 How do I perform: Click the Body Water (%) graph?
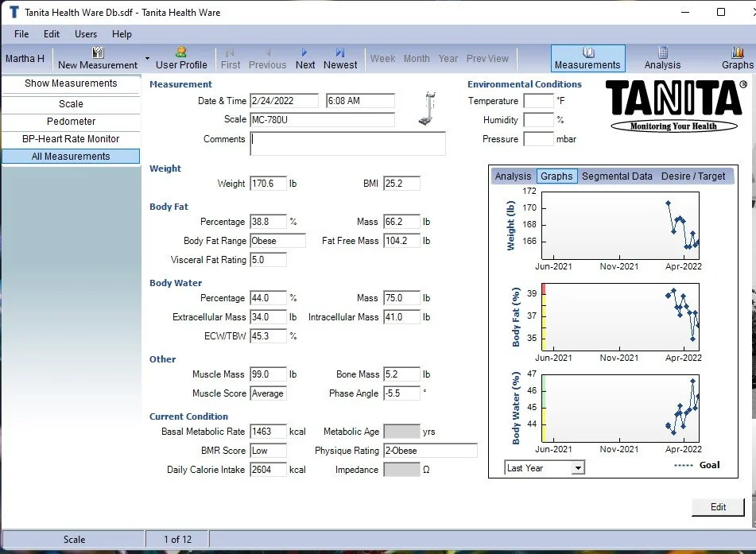click(x=620, y=409)
